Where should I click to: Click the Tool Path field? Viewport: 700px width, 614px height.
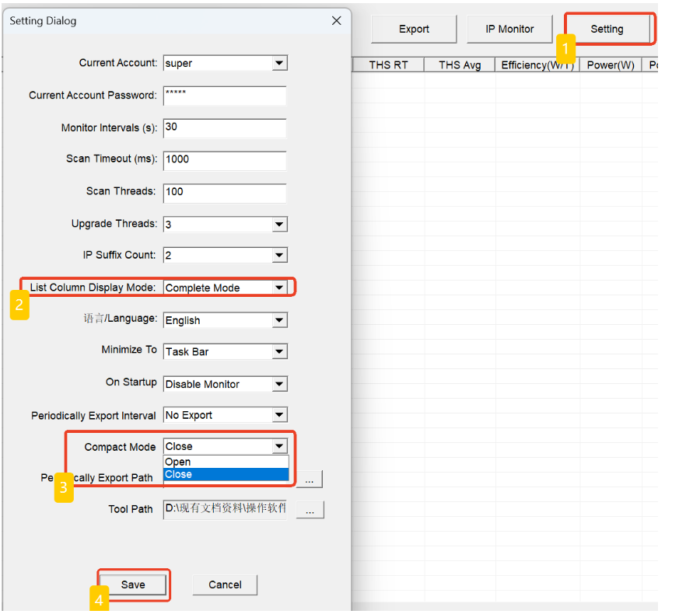click(225, 510)
